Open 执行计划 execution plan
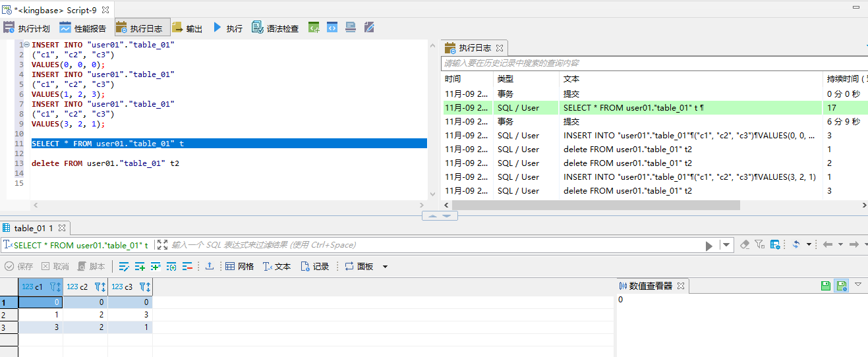This screenshot has width=868, height=357. (x=26, y=28)
